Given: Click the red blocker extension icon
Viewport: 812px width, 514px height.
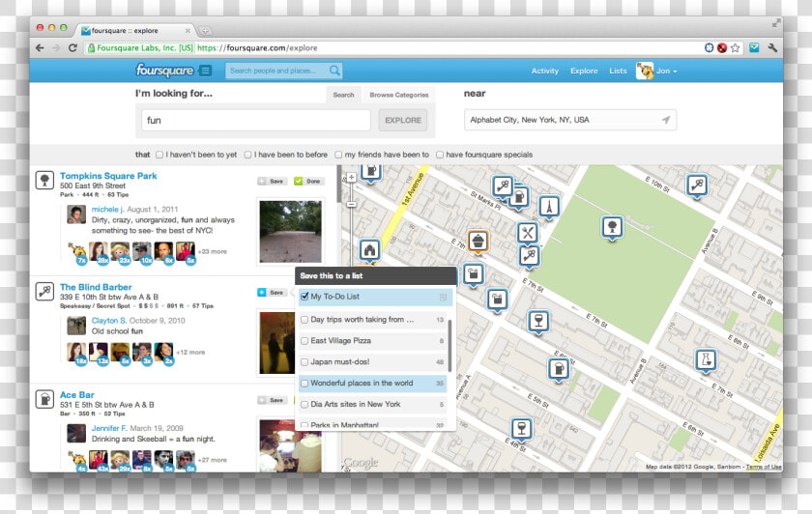Looking at the screenshot, I should tap(722, 48).
